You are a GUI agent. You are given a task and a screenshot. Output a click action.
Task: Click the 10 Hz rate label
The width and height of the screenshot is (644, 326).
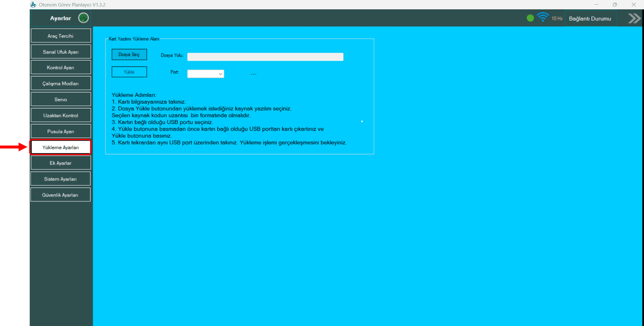[x=557, y=18]
